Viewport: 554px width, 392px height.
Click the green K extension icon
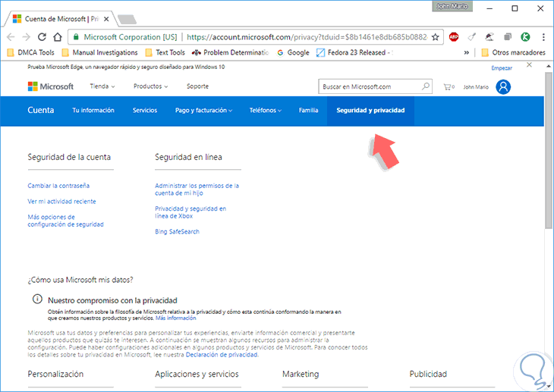[525, 36]
